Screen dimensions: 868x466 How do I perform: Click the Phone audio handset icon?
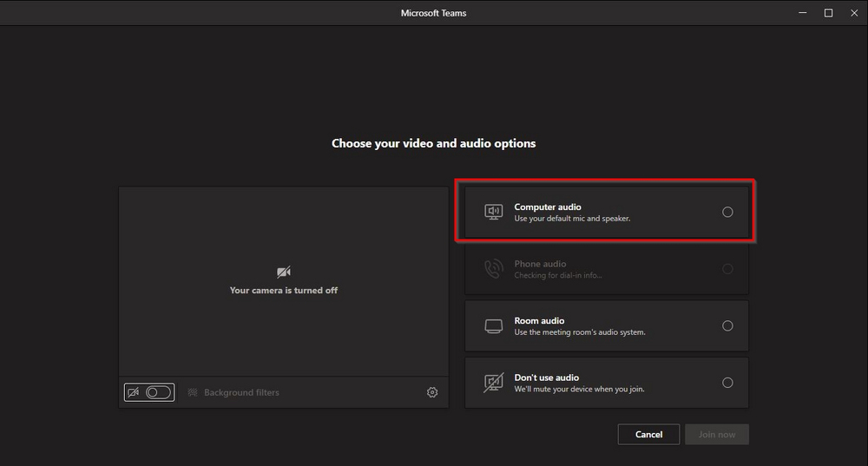coord(494,269)
